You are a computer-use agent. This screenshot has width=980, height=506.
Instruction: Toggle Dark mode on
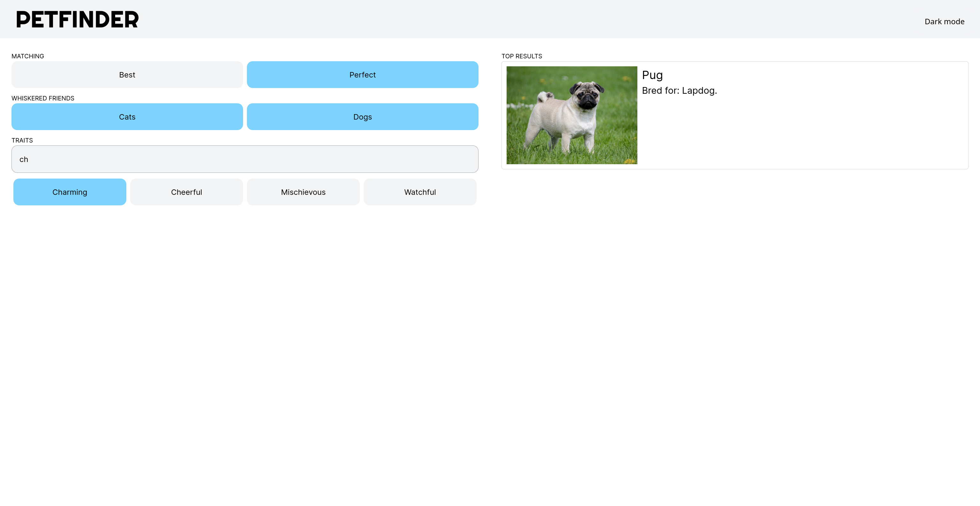pos(945,21)
